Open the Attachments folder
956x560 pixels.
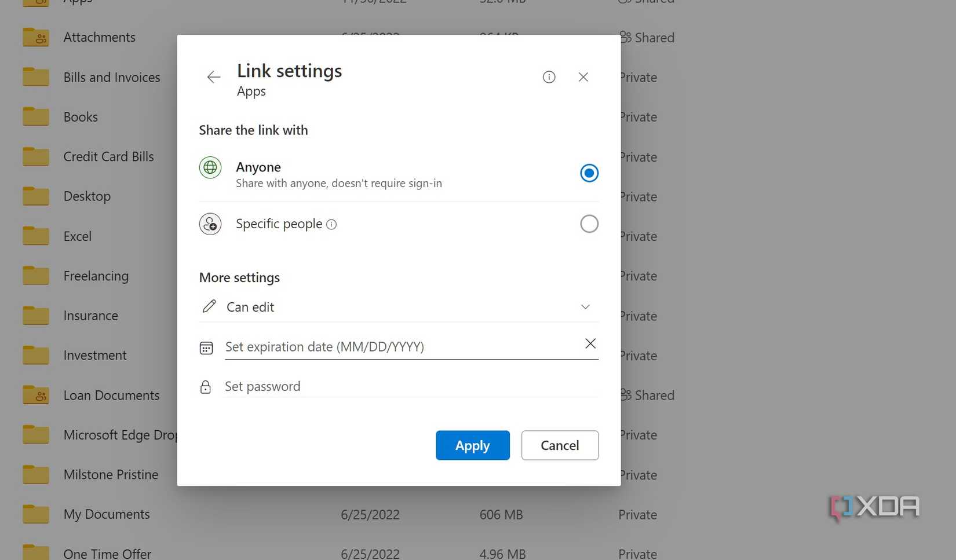click(x=99, y=36)
